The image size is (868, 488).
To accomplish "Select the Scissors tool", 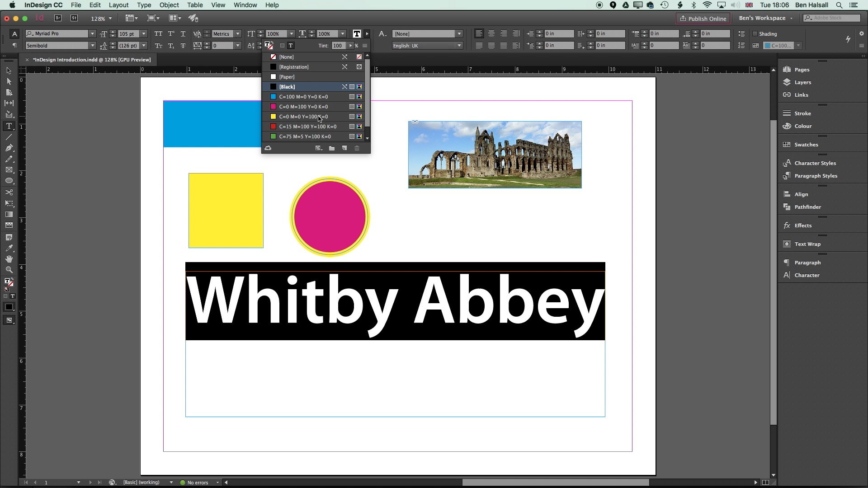I will coord(9,192).
